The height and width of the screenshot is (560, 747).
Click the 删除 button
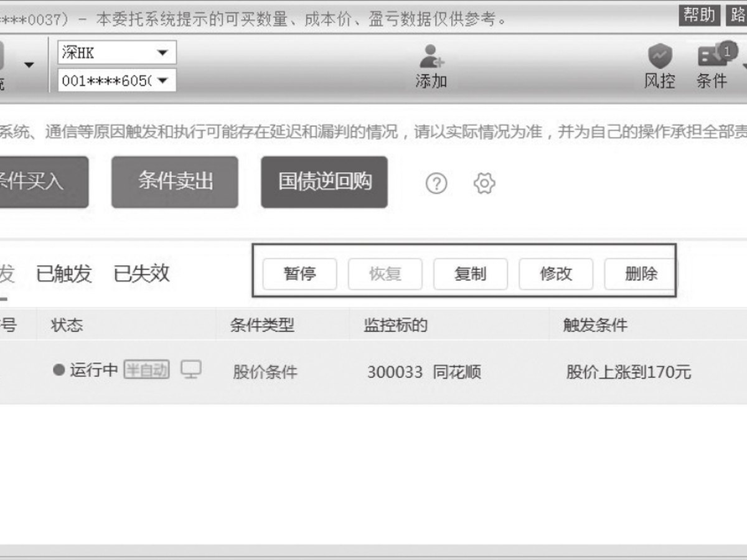point(640,274)
